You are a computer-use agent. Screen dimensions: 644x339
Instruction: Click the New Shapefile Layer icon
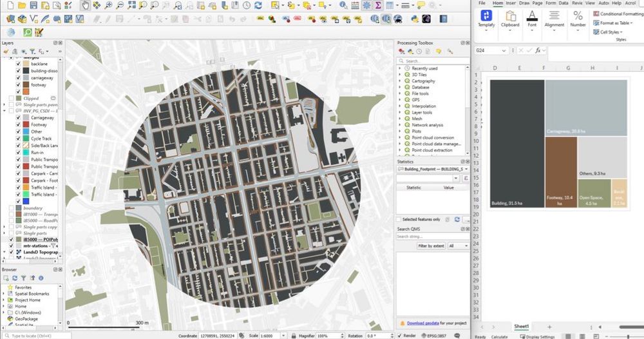[x=34, y=19]
